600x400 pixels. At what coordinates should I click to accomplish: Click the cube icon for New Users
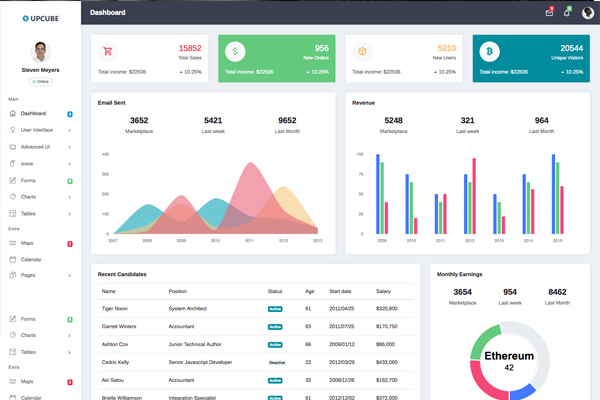[362, 52]
